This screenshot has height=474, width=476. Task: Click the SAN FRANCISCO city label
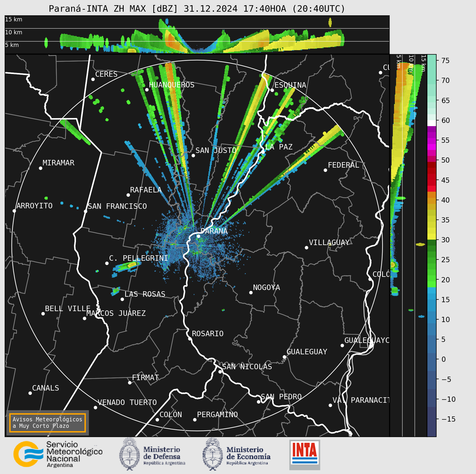(x=117, y=206)
